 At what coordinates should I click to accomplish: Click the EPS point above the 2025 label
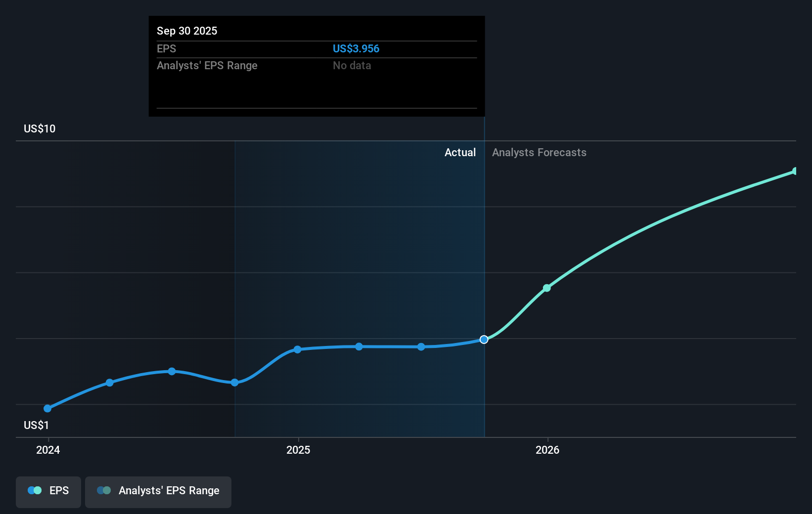coord(297,349)
